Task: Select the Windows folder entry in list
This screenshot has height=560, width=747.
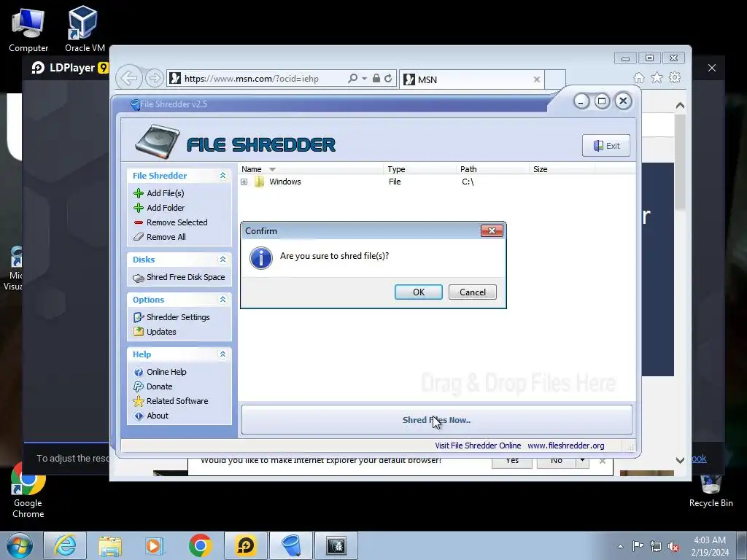Action: (x=285, y=182)
